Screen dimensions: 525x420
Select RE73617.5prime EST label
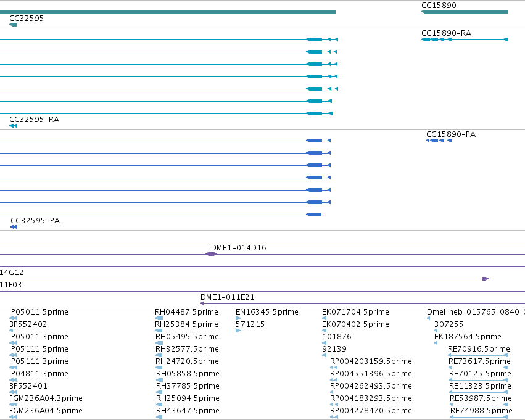[479, 361]
